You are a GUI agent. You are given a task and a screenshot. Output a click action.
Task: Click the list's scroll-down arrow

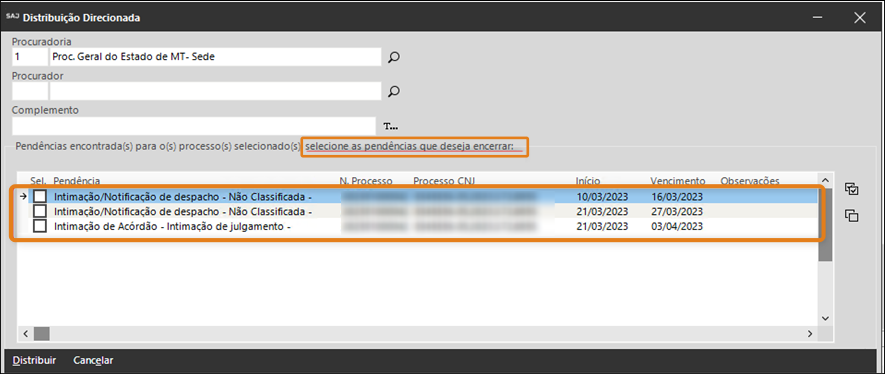click(826, 319)
